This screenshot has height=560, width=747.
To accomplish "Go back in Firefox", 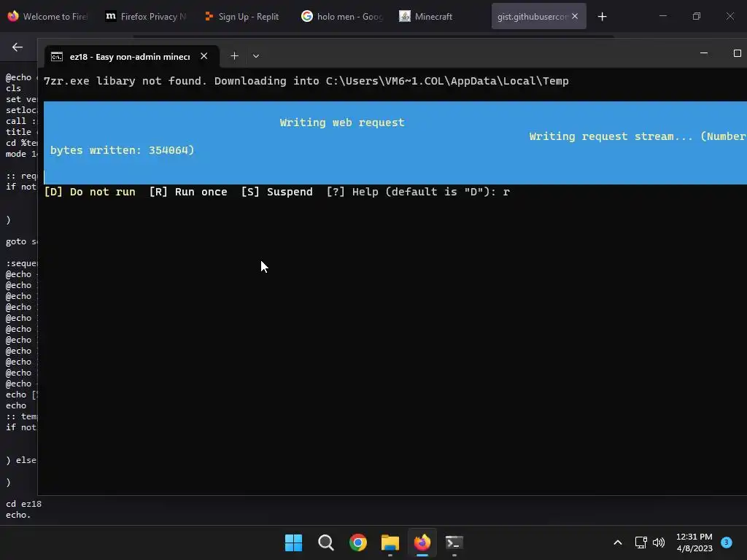I will [x=18, y=47].
